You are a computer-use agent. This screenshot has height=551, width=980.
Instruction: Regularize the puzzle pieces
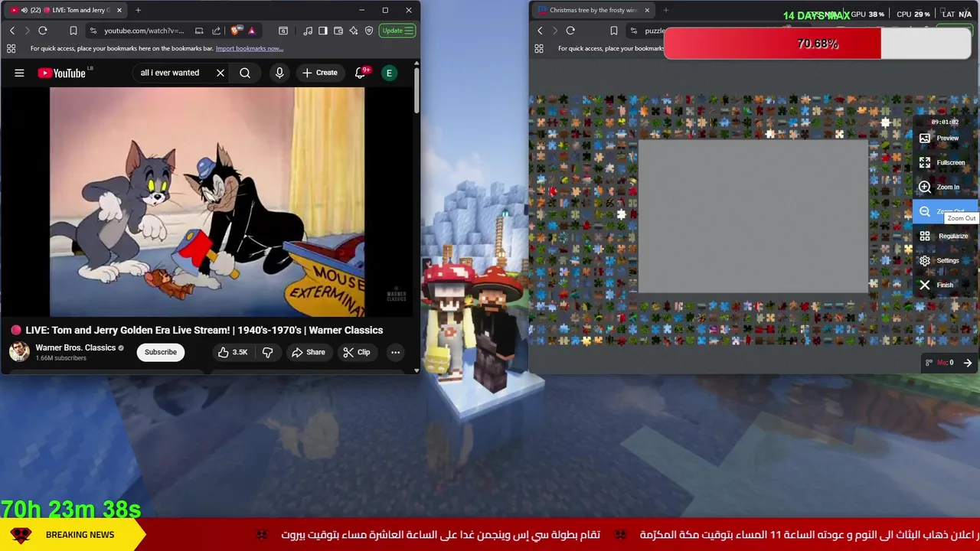click(946, 236)
